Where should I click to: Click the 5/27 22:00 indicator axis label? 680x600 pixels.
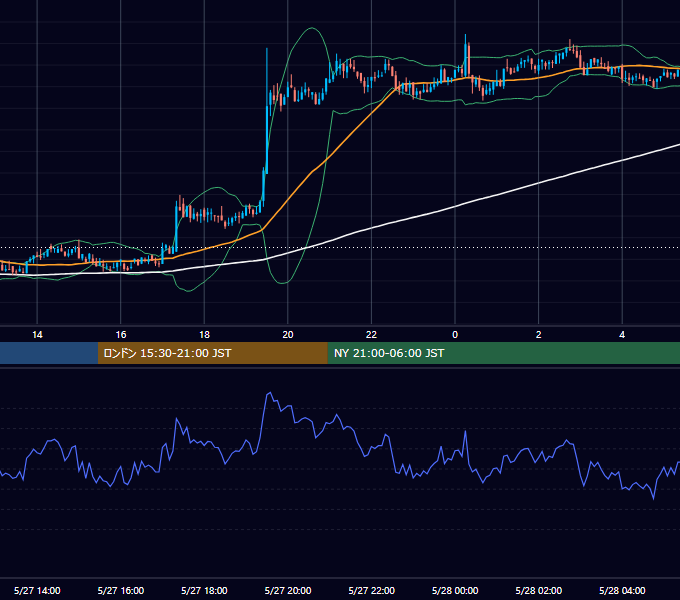click(371, 590)
